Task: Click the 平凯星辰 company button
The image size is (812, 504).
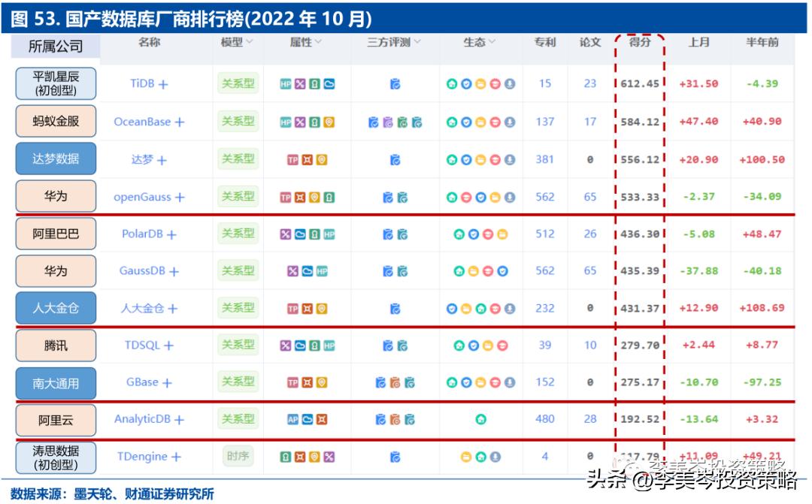Action: [x=55, y=83]
